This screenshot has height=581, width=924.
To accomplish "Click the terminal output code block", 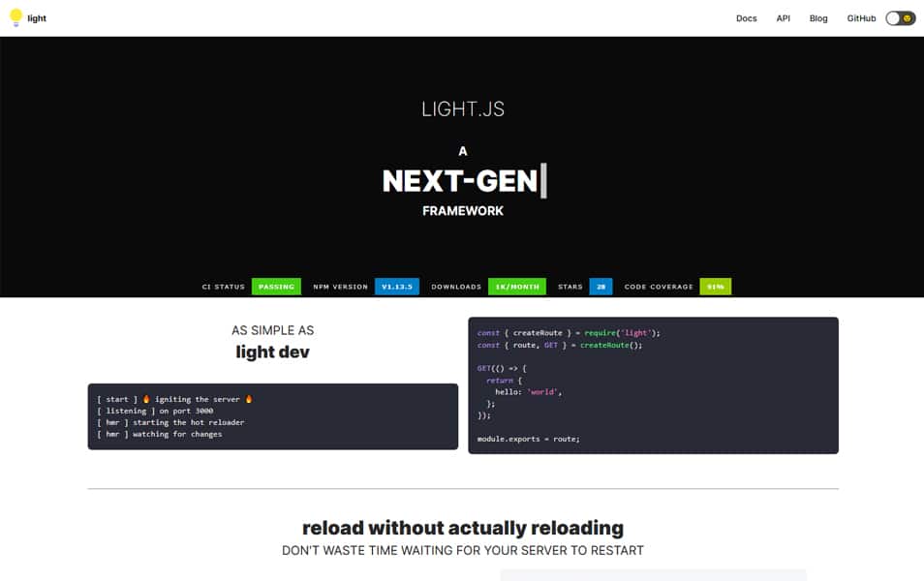I will point(272,416).
